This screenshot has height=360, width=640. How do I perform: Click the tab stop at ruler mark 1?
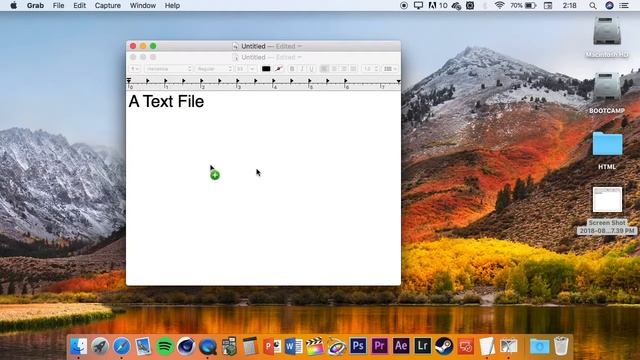[x=165, y=81]
